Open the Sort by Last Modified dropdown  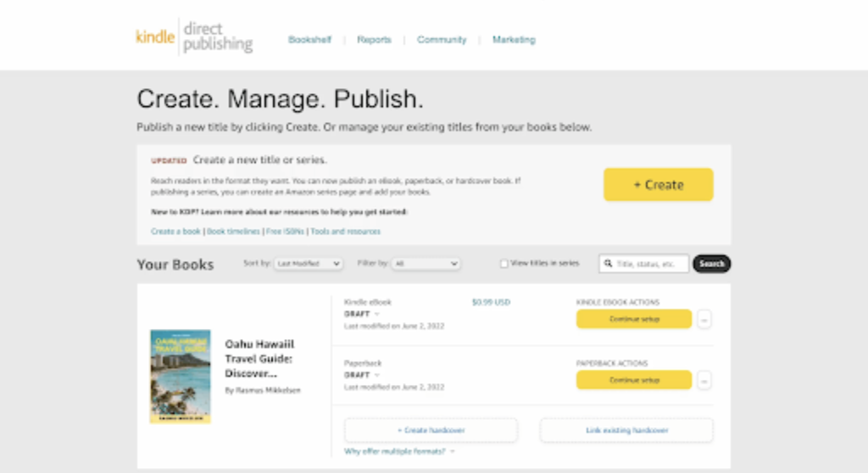[x=309, y=264]
